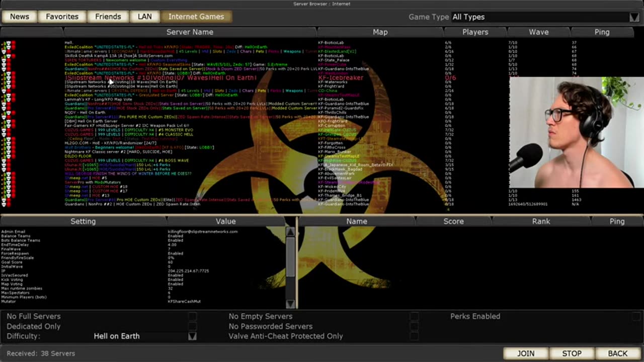Select Slipstream Networks #05 04 Waves server
This screenshot has width=644, height=362.
(121, 86)
